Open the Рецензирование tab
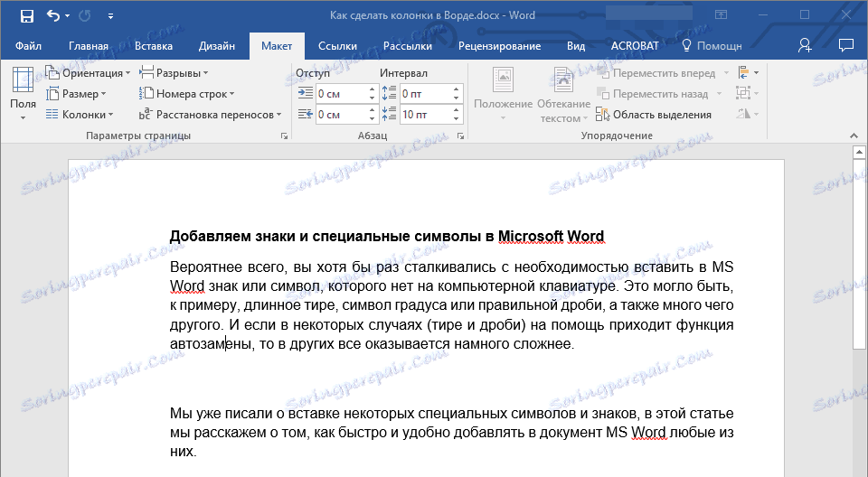The image size is (868, 477). (499, 46)
